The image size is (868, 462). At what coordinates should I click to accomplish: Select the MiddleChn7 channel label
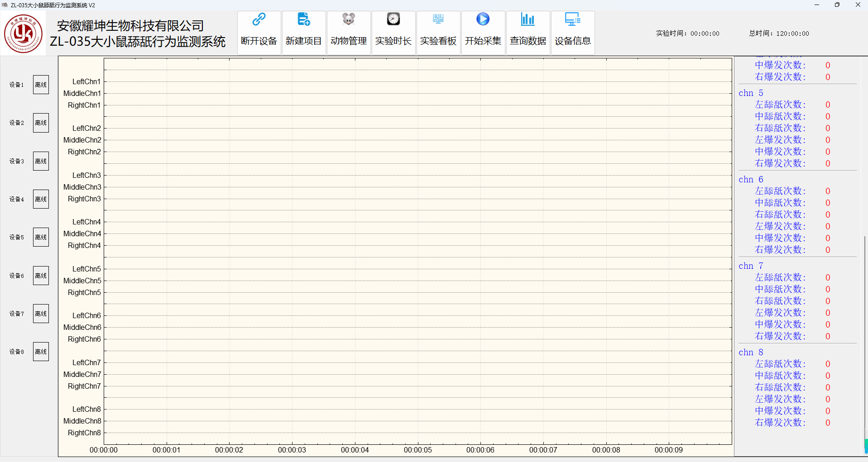click(x=82, y=374)
